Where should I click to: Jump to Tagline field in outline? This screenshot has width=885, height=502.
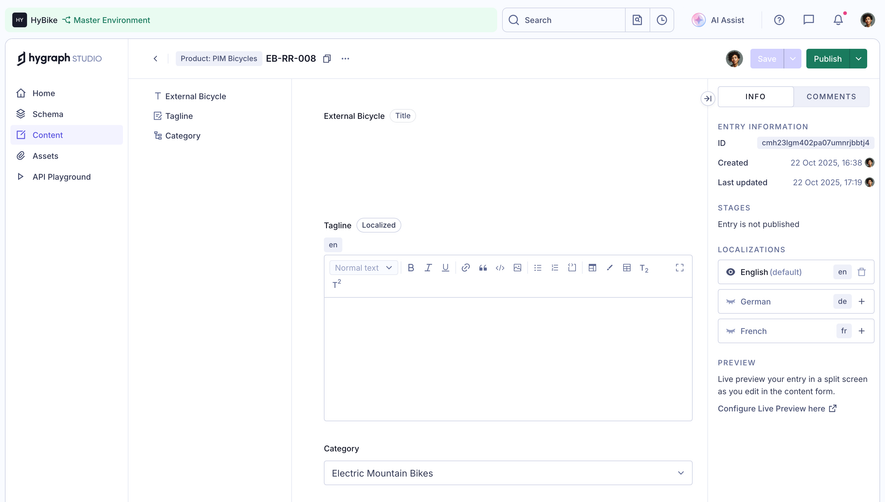[173, 116]
